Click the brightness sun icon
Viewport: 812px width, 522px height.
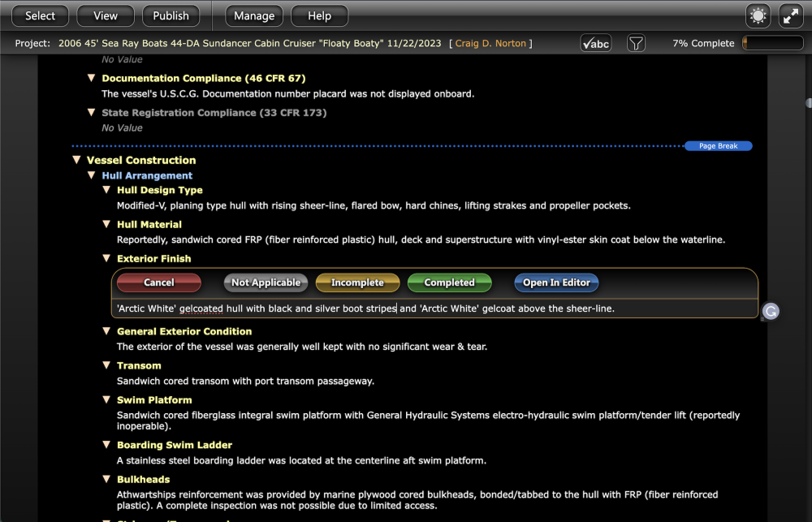pos(758,15)
